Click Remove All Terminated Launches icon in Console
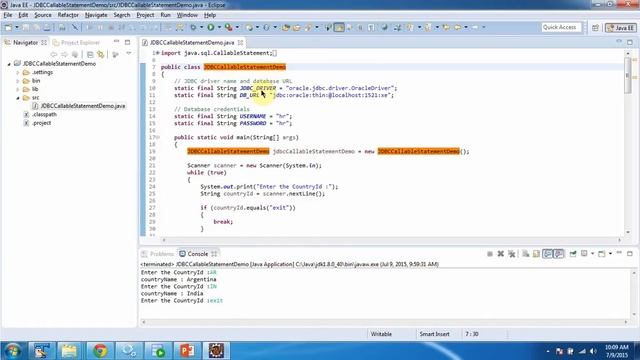The height and width of the screenshot is (360, 640). pyautogui.click(x=512, y=254)
